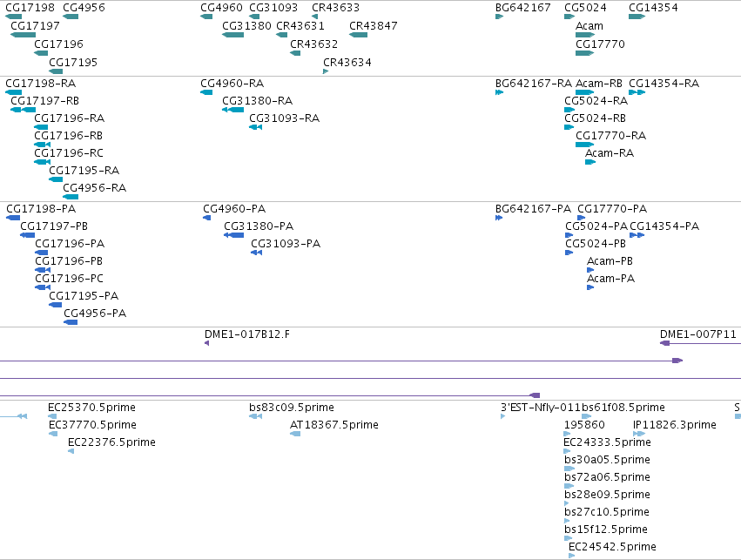The height and width of the screenshot is (560, 741).
Task: Select transcript CG31380-RA glyph
Action: tap(233, 110)
